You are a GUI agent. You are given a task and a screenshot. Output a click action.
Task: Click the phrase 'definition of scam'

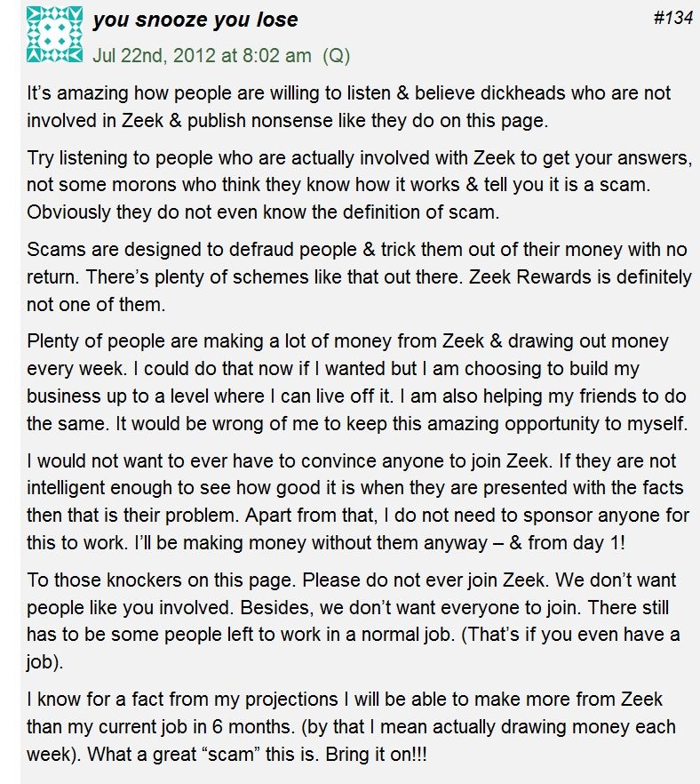pos(421,212)
